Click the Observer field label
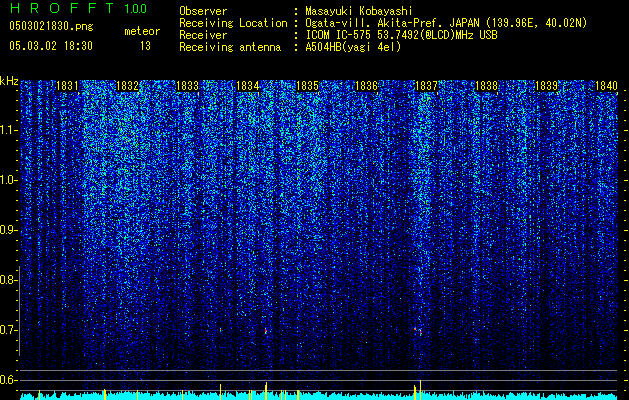 click(x=203, y=11)
